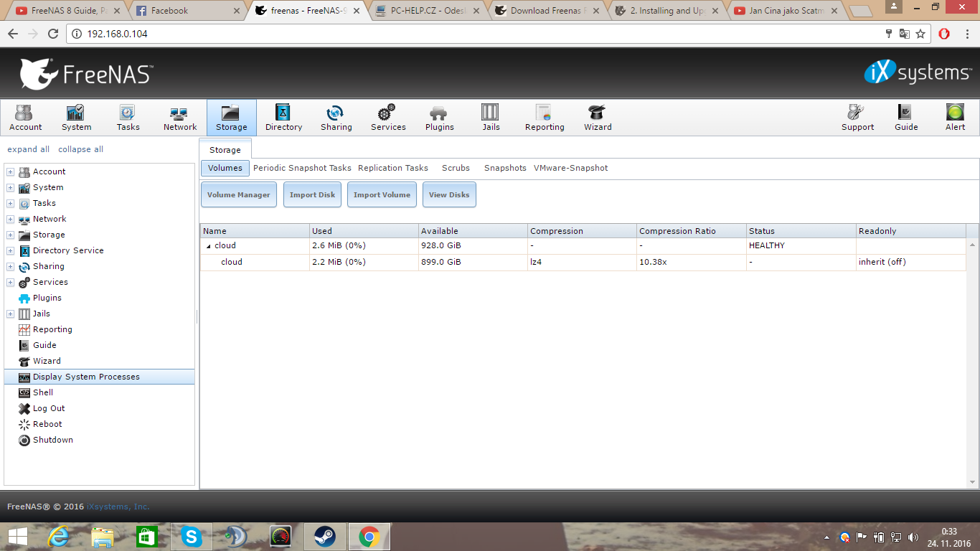Reload the page with the browser refresh icon
This screenshot has width=980, height=551.
point(52,34)
